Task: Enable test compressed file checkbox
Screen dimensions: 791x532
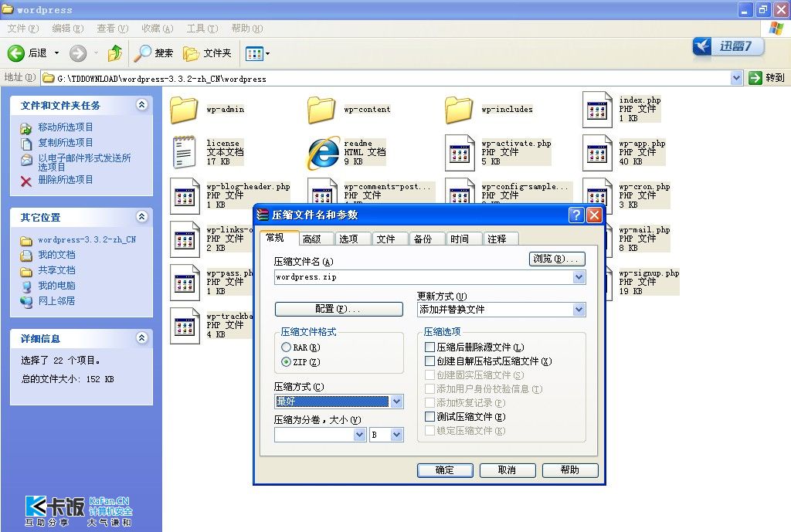Action: 429,416
